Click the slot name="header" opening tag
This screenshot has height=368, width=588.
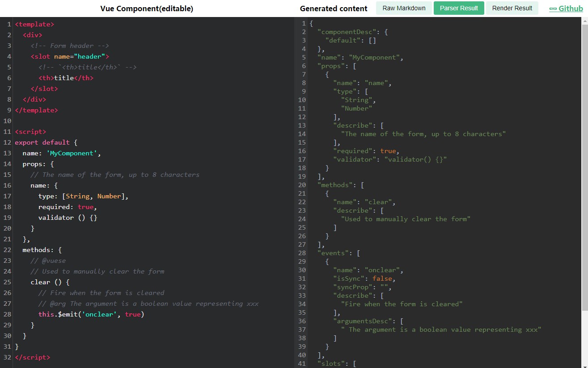[70, 56]
